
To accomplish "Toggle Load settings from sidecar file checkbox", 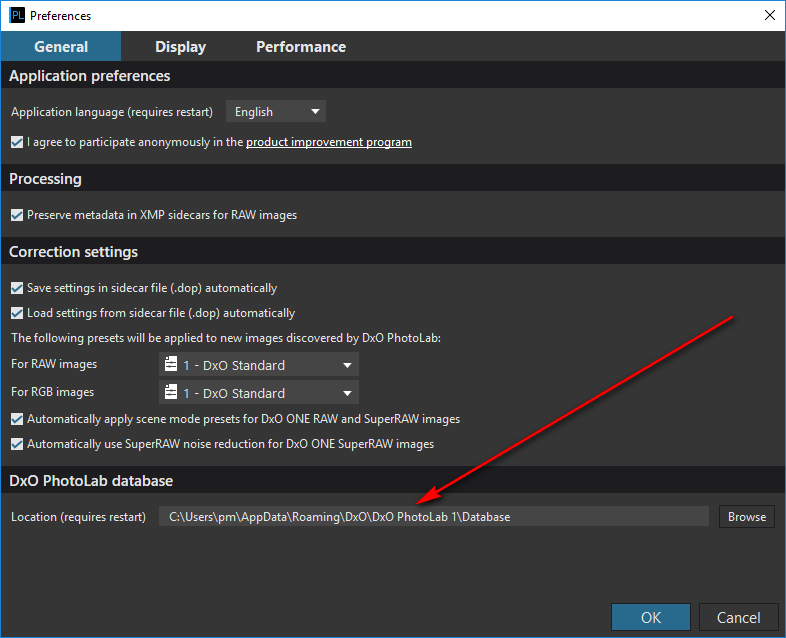I will pyautogui.click(x=17, y=313).
